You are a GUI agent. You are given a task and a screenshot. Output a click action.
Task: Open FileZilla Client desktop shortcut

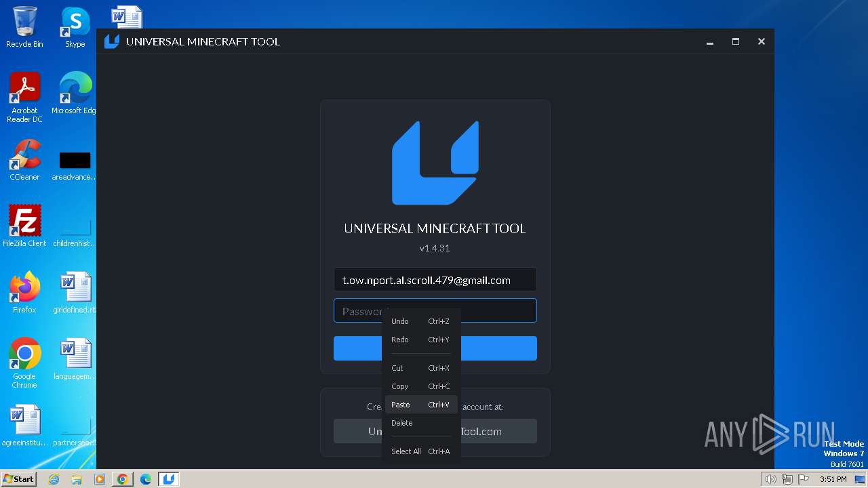(24, 226)
